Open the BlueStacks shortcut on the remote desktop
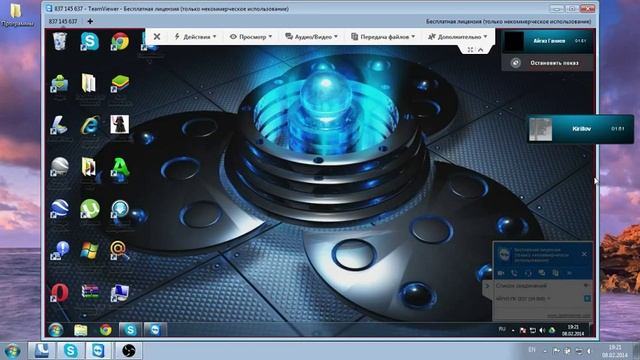 [120, 84]
